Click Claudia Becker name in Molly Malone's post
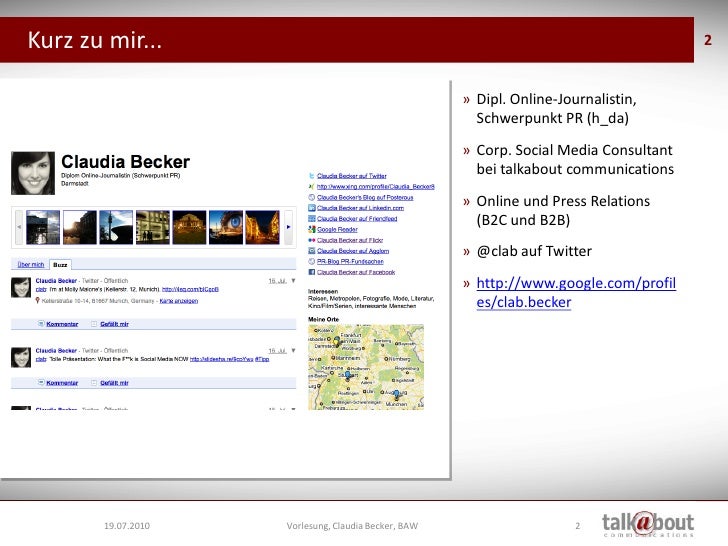This screenshot has width=728, height=546. click(x=56, y=280)
